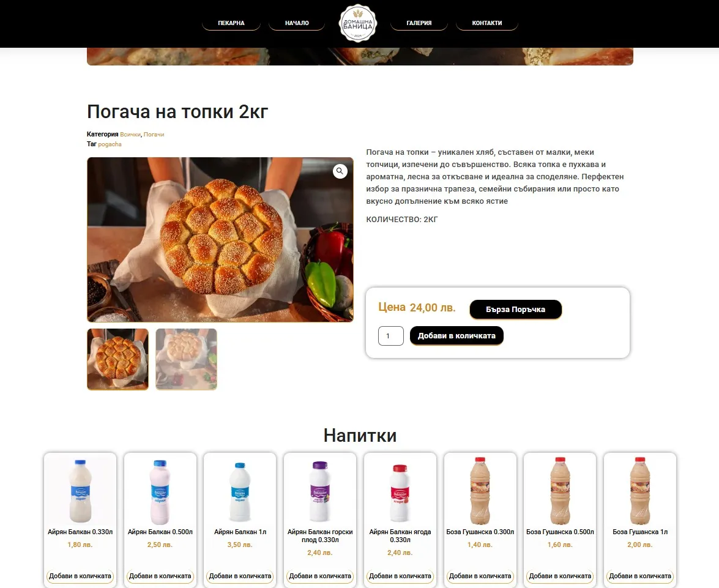
Task: Add Айрян Балкан ягода to cart
Action: point(400,576)
